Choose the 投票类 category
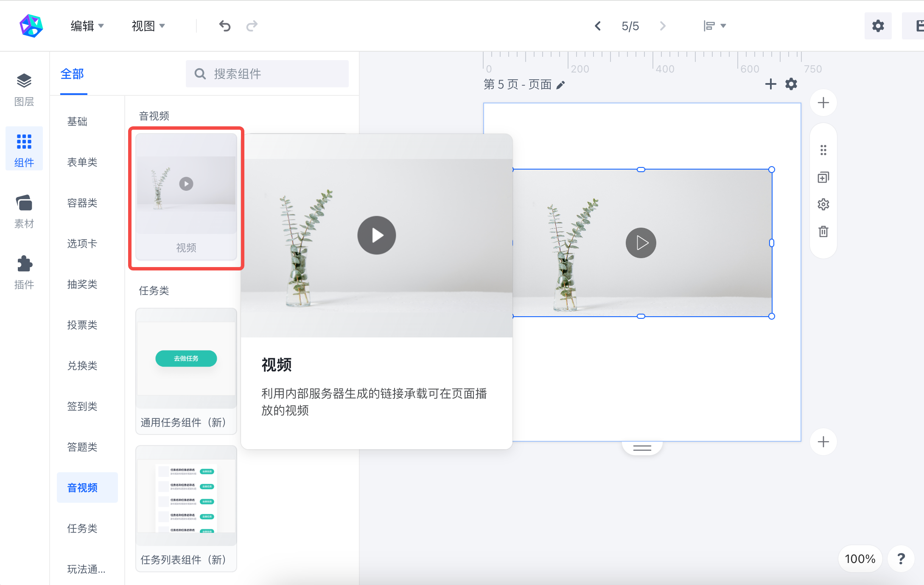This screenshot has width=924, height=585. point(82,325)
